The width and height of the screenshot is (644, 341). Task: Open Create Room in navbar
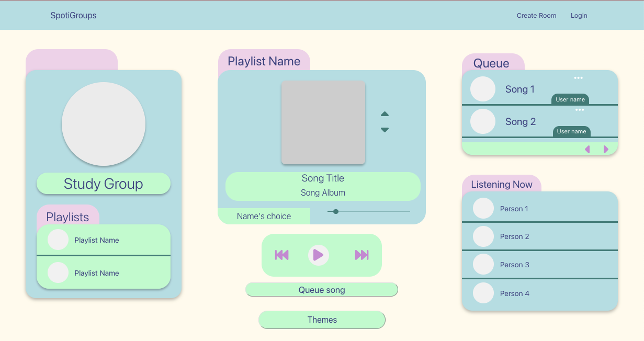point(537,16)
